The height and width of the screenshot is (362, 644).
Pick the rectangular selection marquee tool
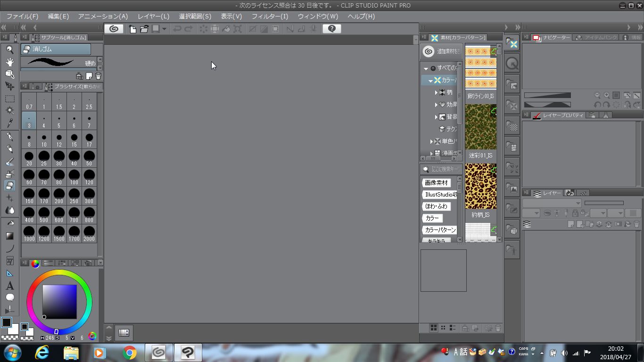(9, 99)
